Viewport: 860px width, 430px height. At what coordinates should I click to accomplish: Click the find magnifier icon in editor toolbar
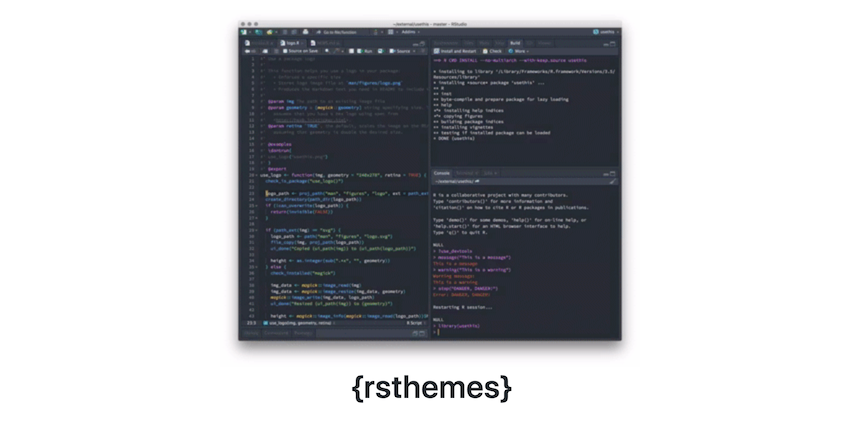coord(327,51)
